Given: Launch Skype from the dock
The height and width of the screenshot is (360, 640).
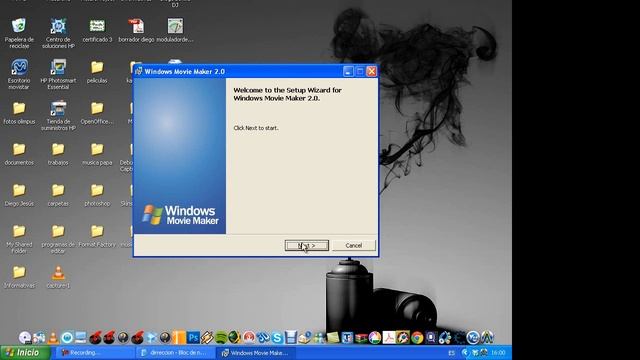Looking at the screenshot, I should click(277, 338).
